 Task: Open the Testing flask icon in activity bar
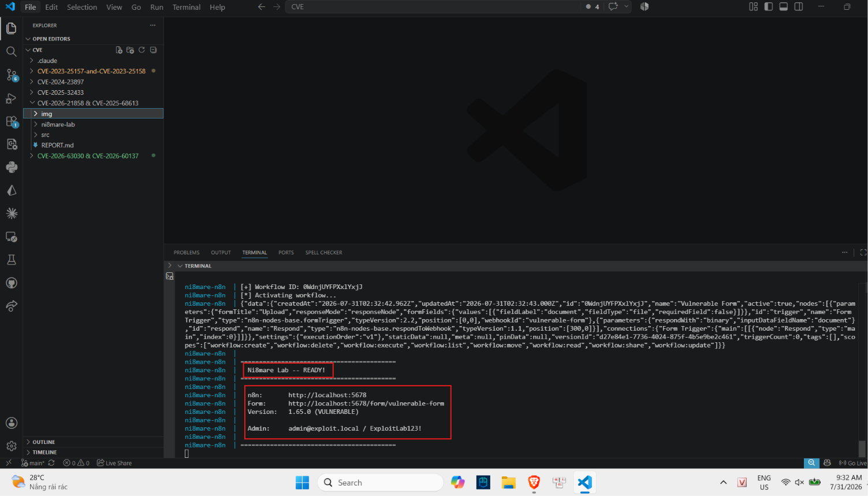point(11,260)
